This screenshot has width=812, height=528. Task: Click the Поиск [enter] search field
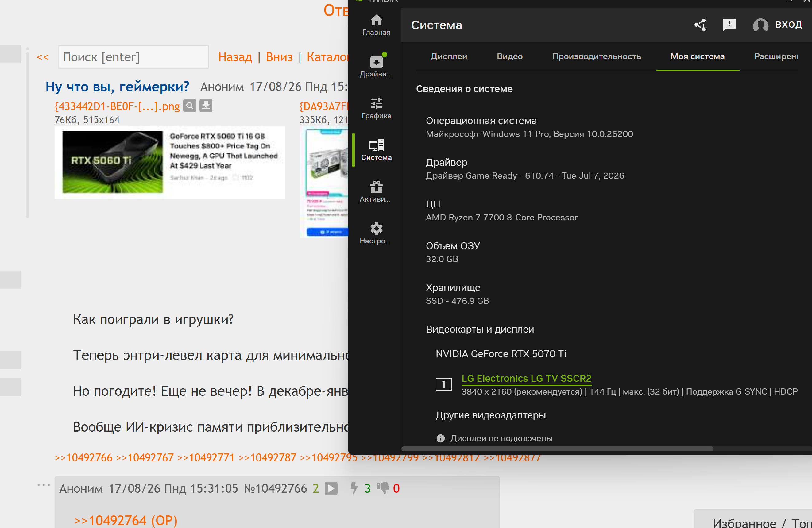[133, 57]
